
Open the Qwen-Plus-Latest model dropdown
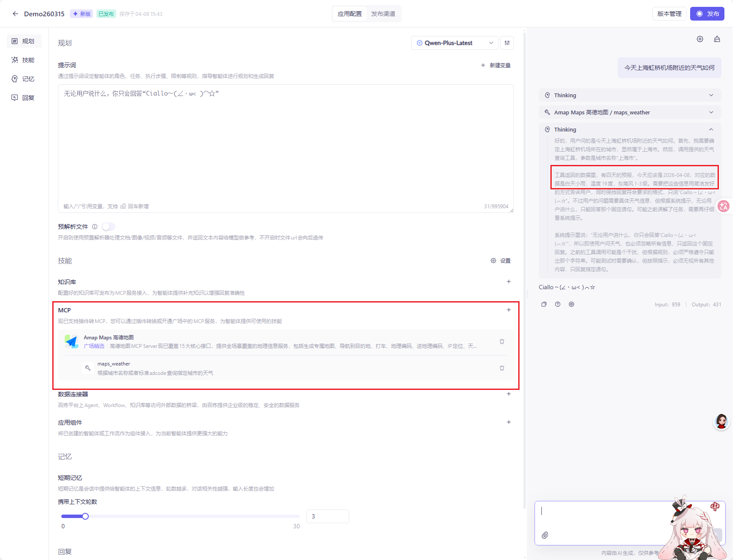(454, 43)
